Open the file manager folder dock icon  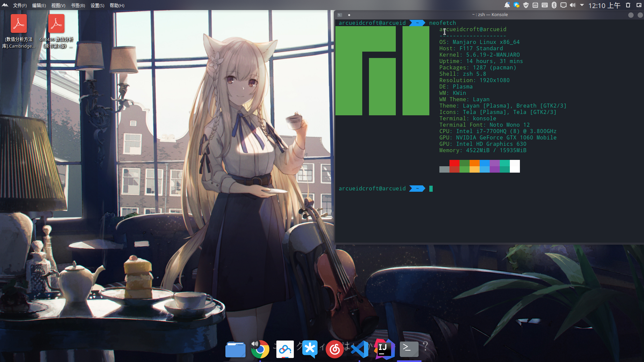235,349
